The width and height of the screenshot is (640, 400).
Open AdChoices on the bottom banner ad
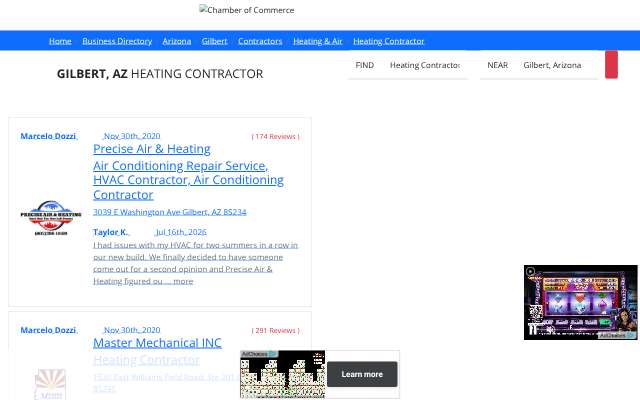click(x=259, y=354)
